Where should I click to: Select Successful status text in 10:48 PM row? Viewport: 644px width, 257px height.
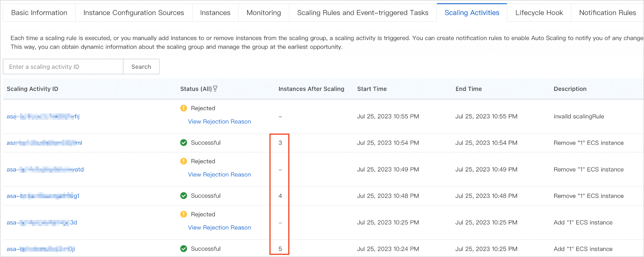(x=205, y=196)
